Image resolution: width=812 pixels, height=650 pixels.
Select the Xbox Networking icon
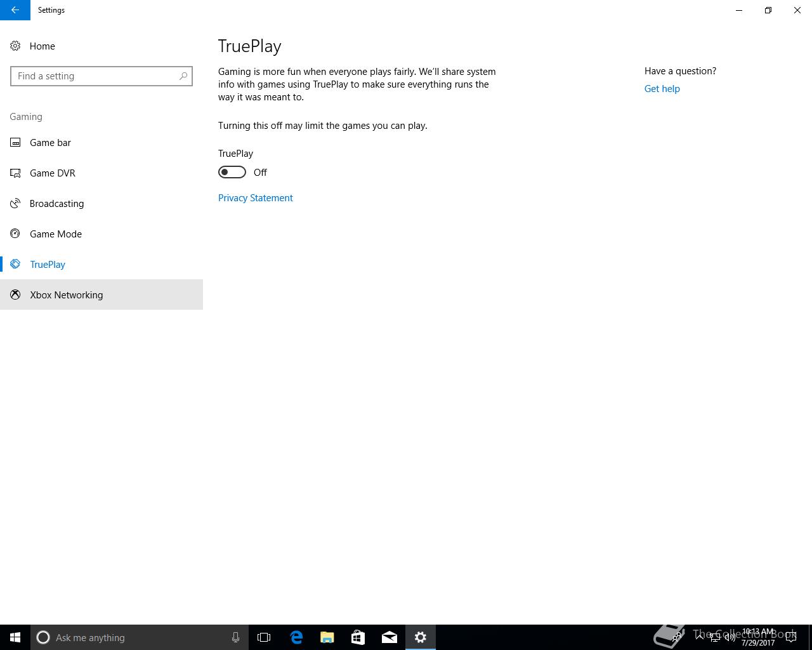[15, 295]
